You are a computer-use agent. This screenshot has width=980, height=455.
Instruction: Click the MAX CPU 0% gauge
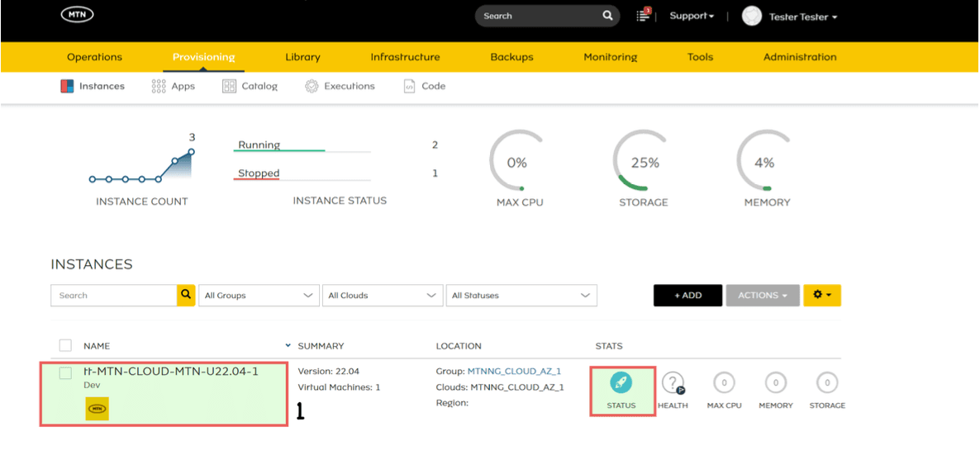point(517,163)
